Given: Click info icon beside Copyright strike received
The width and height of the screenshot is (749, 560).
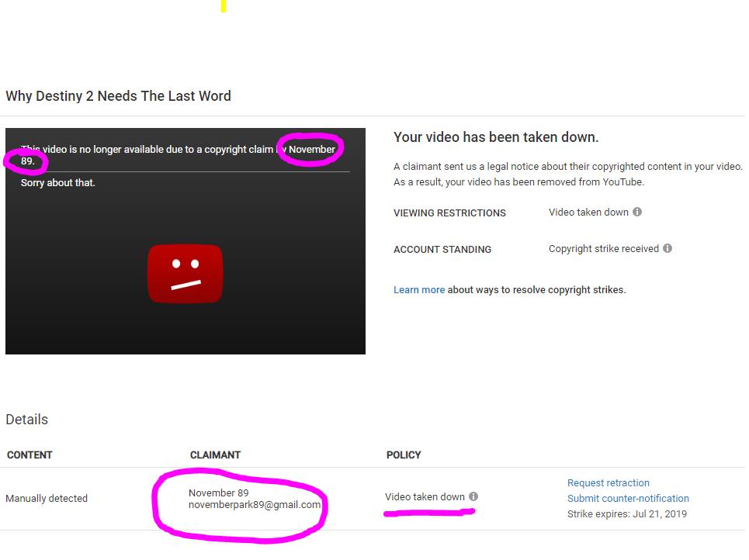Looking at the screenshot, I should [x=668, y=248].
